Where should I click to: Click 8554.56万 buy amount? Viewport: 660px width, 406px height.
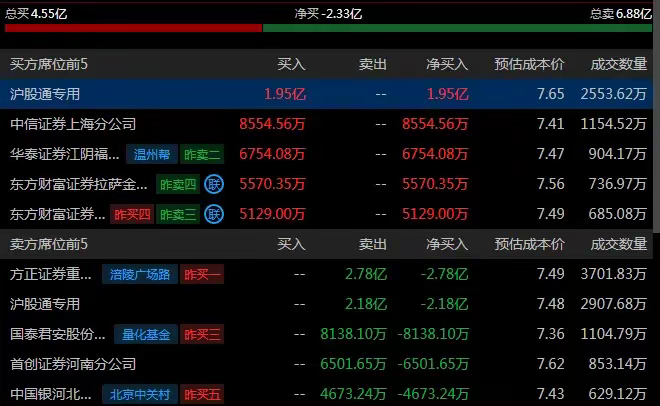(x=272, y=124)
